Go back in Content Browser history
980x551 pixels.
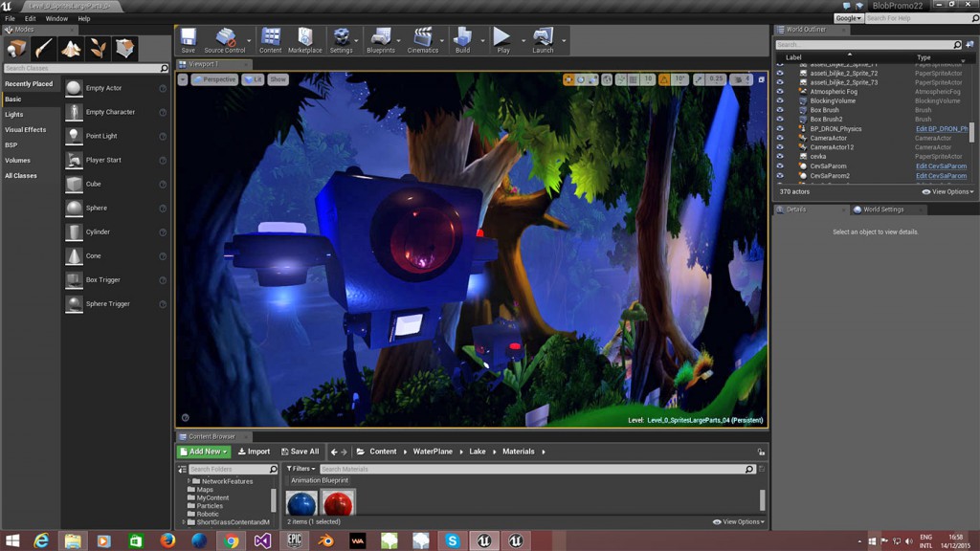pos(334,452)
